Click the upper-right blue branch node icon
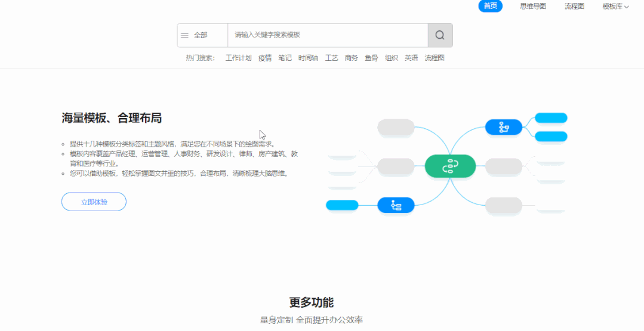The height and width of the screenshot is (331, 644). coord(504,127)
